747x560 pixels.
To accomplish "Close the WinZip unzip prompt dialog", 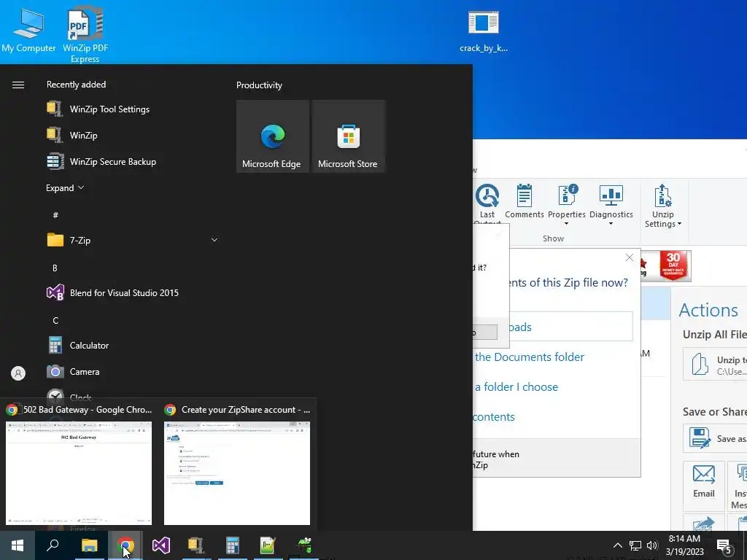I will (x=630, y=257).
